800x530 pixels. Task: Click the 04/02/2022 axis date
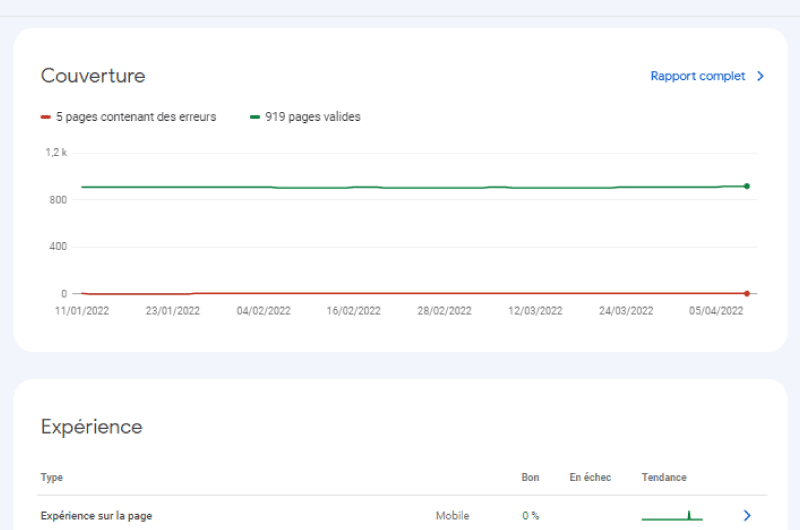[x=263, y=311]
